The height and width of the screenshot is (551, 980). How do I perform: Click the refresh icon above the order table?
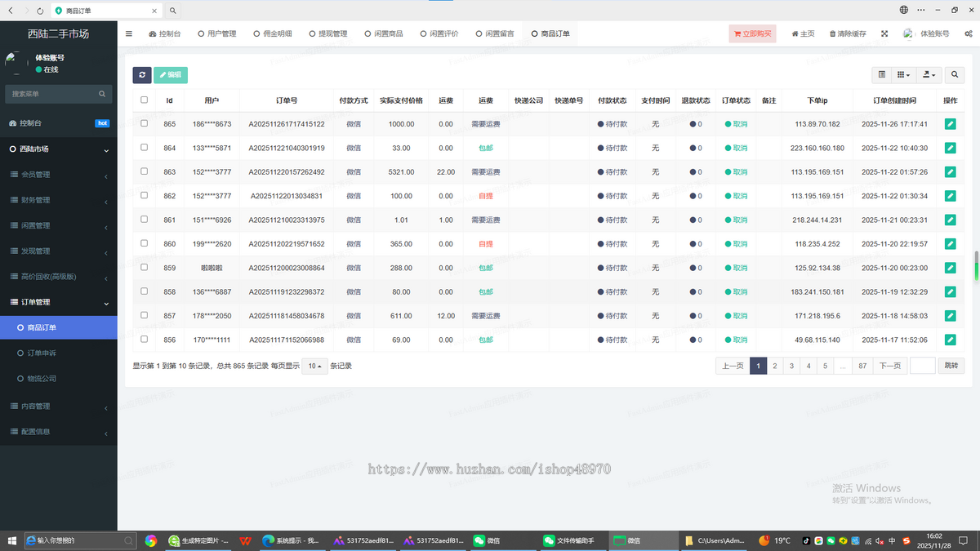(142, 74)
